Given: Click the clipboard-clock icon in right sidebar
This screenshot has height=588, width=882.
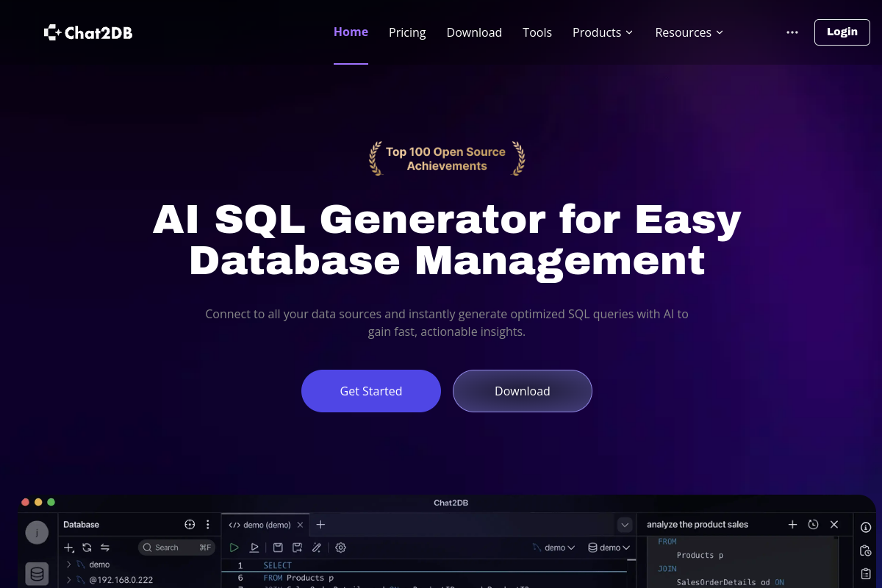Looking at the screenshot, I should coord(866,551).
